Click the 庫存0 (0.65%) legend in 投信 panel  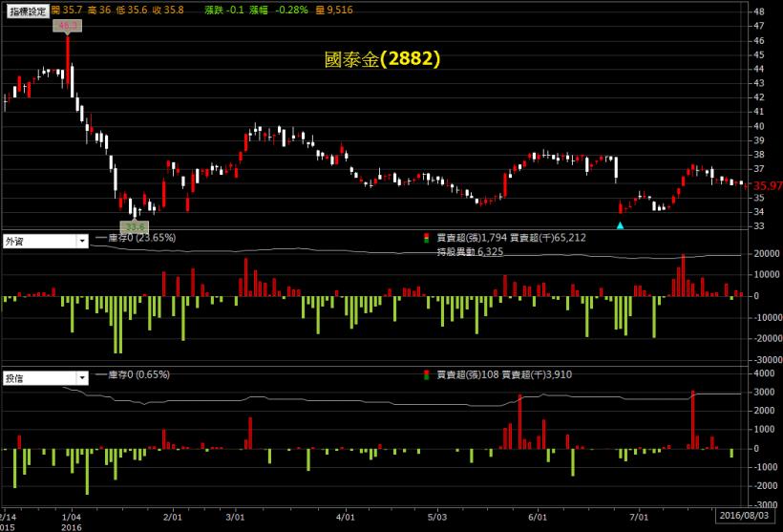point(133,374)
